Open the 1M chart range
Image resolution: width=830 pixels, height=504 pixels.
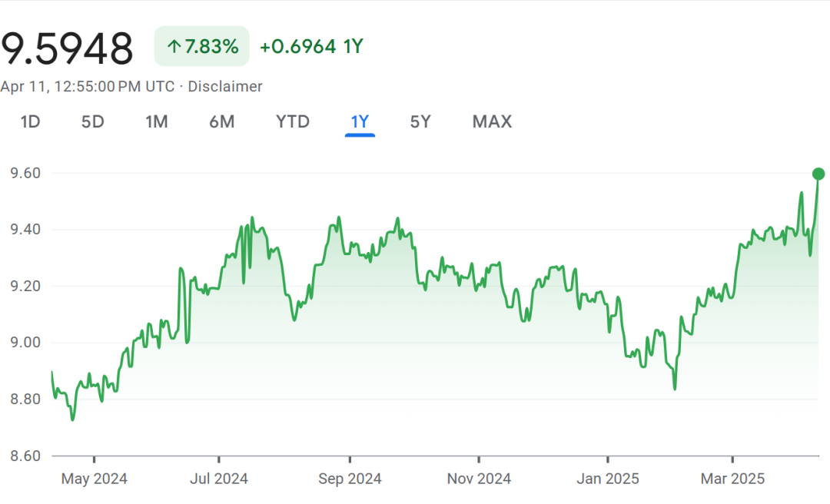click(x=157, y=121)
